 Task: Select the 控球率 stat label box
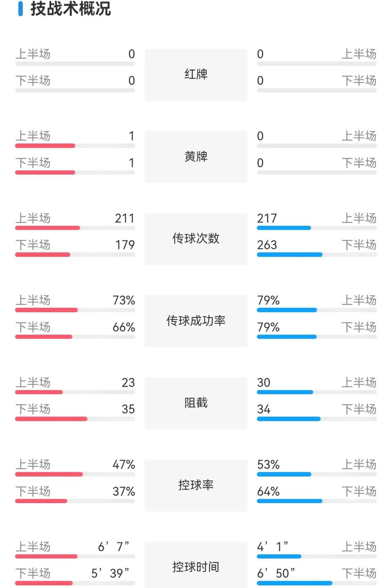[196, 485]
